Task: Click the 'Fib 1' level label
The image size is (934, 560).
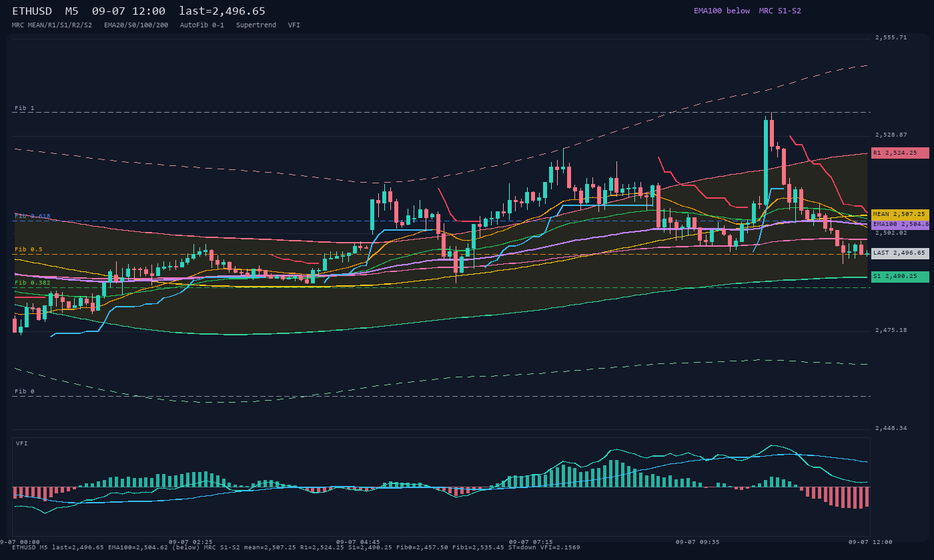Action: [25, 108]
